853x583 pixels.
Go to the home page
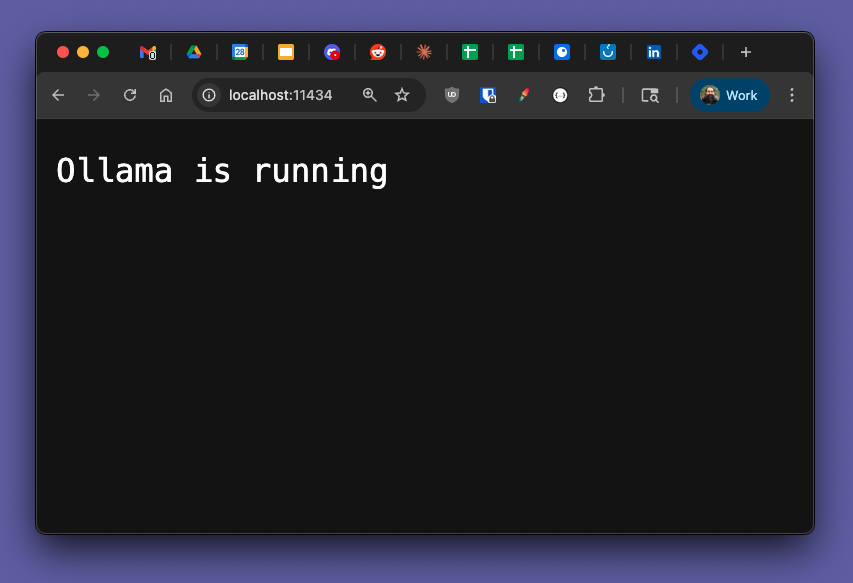click(166, 95)
